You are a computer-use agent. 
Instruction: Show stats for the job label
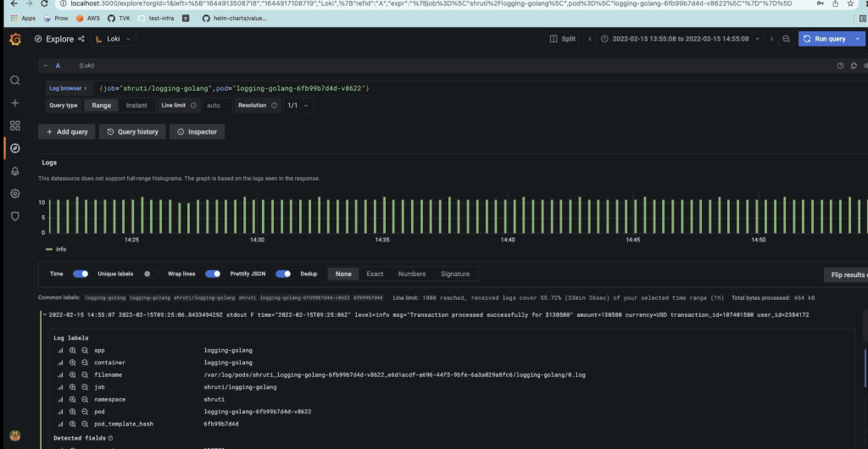[60, 387]
